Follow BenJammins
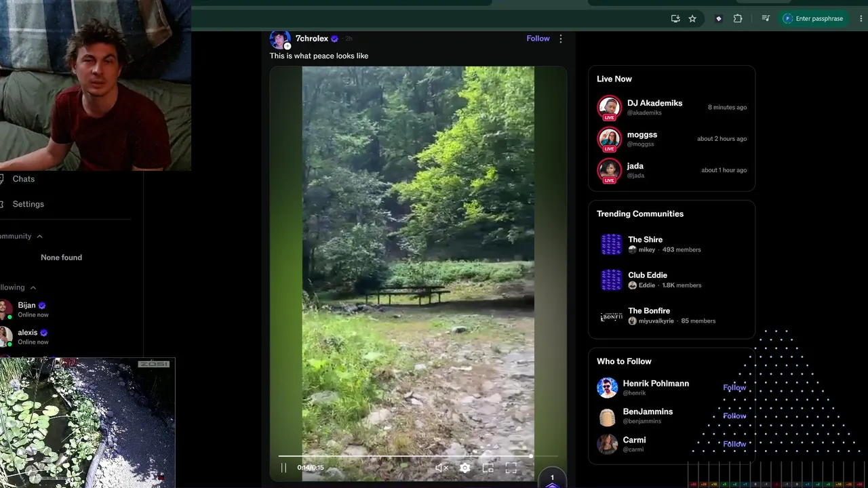 (x=734, y=416)
